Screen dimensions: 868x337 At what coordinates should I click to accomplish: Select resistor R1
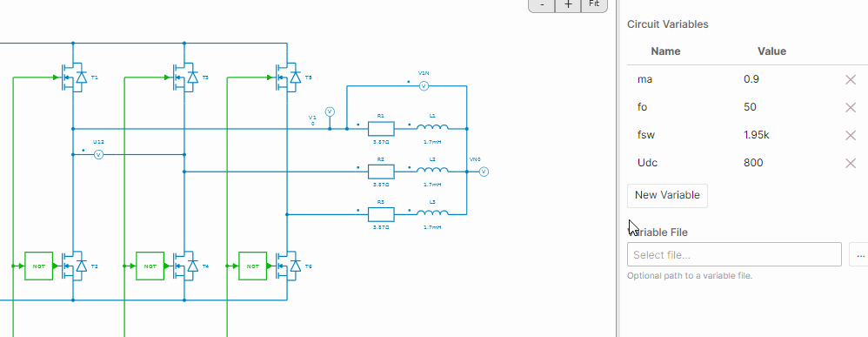tap(381, 129)
